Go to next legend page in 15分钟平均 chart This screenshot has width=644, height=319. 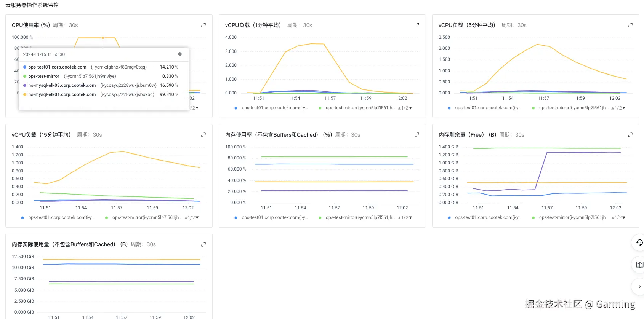click(197, 218)
